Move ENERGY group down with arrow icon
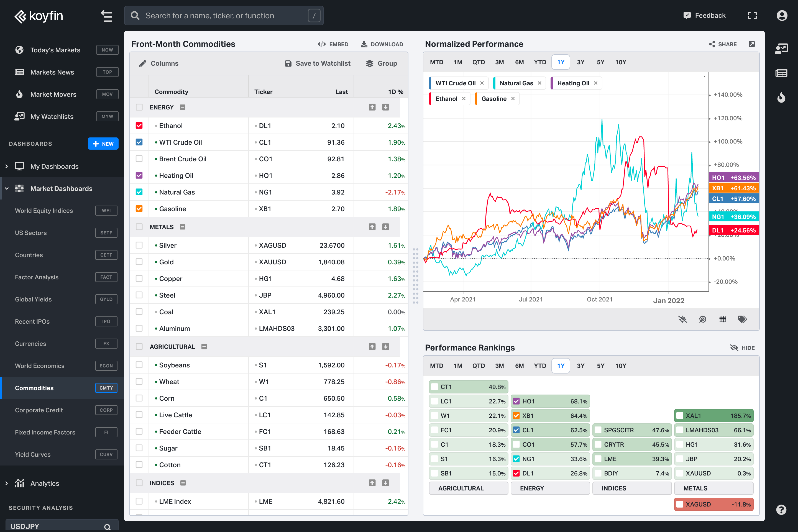The width and height of the screenshot is (798, 532). pos(385,107)
